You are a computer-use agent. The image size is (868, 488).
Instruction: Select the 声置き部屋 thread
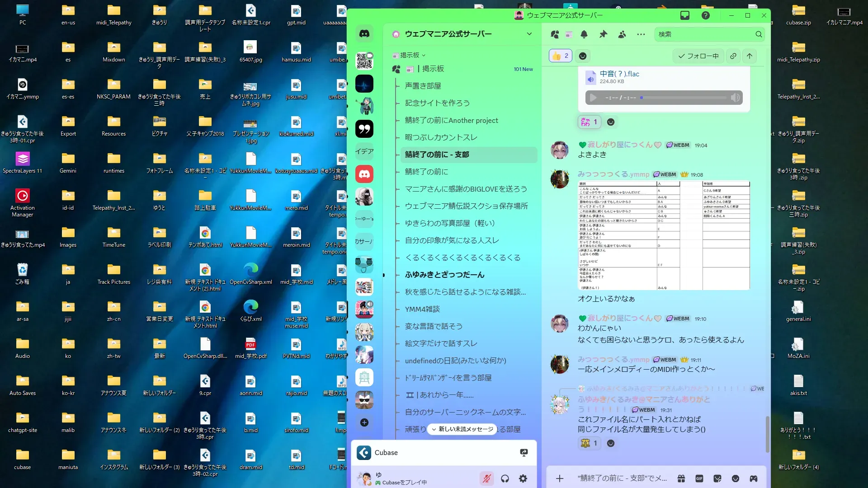tap(423, 86)
